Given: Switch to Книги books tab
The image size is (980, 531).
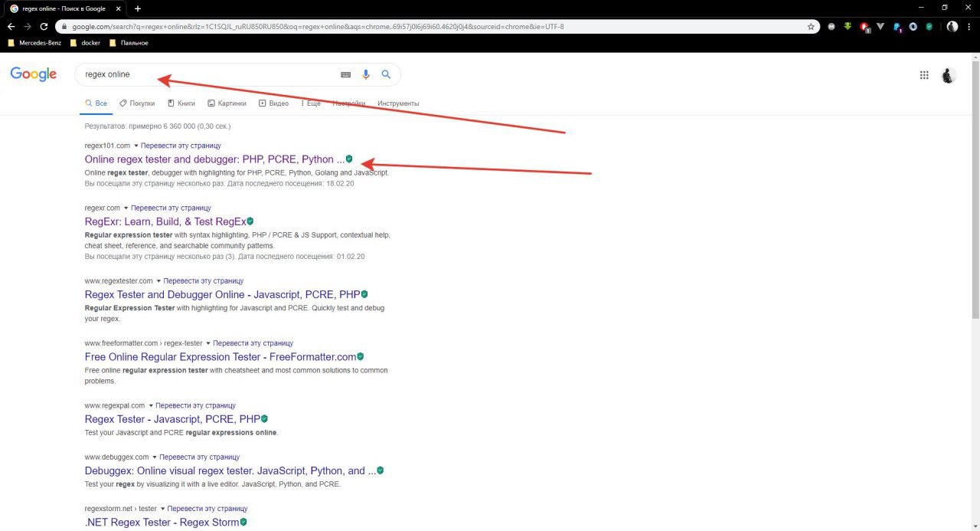Looking at the screenshot, I should point(181,103).
